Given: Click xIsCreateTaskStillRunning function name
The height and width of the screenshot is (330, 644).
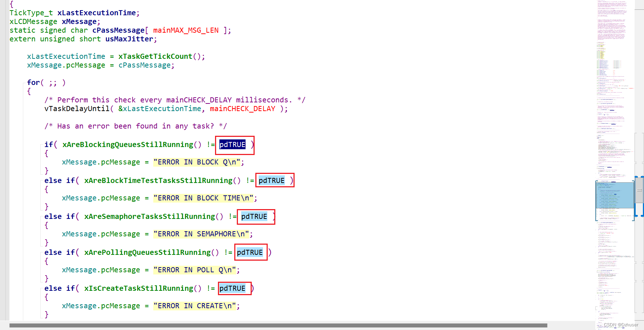Looking at the screenshot, I should 139,288.
